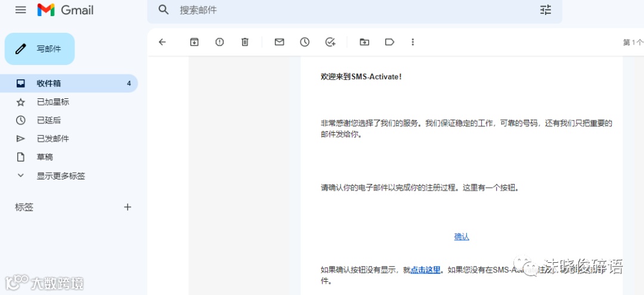Click the inbox tray icon beside 收件箱
The height and width of the screenshot is (295, 644).
tap(20, 83)
